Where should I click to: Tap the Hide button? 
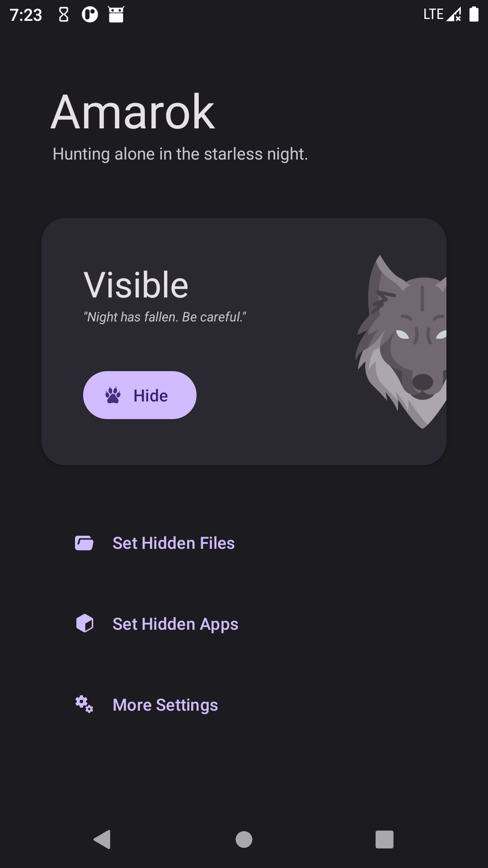(x=140, y=395)
